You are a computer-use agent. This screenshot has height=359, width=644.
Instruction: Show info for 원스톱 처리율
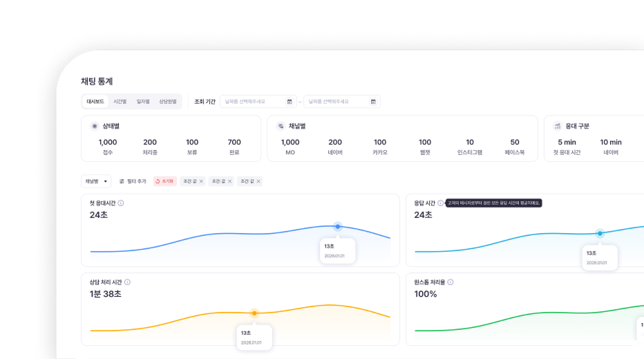coord(451,282)
